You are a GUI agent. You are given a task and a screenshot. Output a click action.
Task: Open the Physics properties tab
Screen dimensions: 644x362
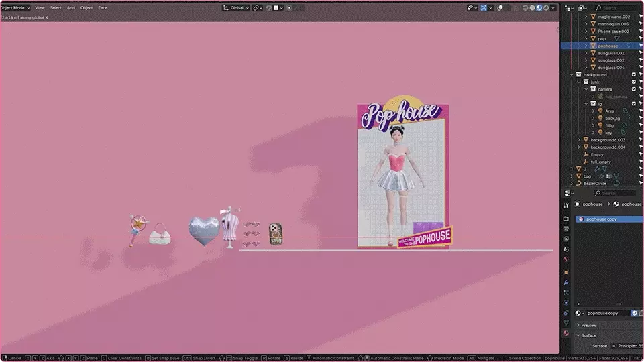click(x=566, y=303)
